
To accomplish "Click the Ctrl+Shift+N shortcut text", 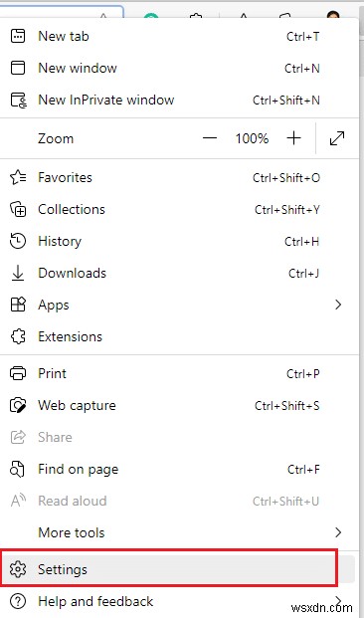I will tap(286, 100).
